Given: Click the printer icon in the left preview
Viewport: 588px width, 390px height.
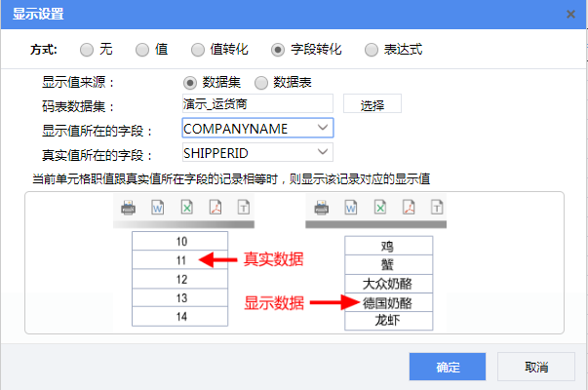Looking at the screenshot, I should [x=128, y=208].
